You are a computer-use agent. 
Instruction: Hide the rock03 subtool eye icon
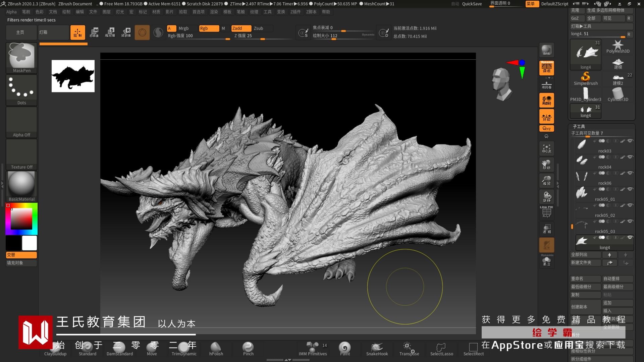(x=630, y=141)
